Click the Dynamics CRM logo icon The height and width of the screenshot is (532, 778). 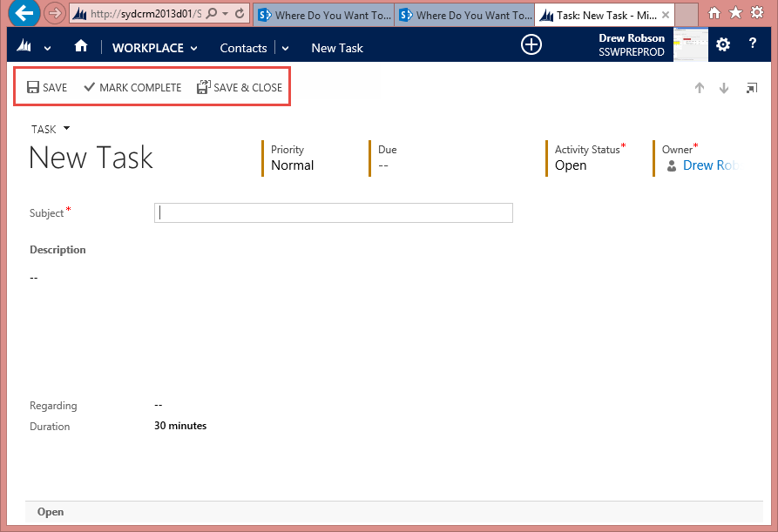point(24,47)
